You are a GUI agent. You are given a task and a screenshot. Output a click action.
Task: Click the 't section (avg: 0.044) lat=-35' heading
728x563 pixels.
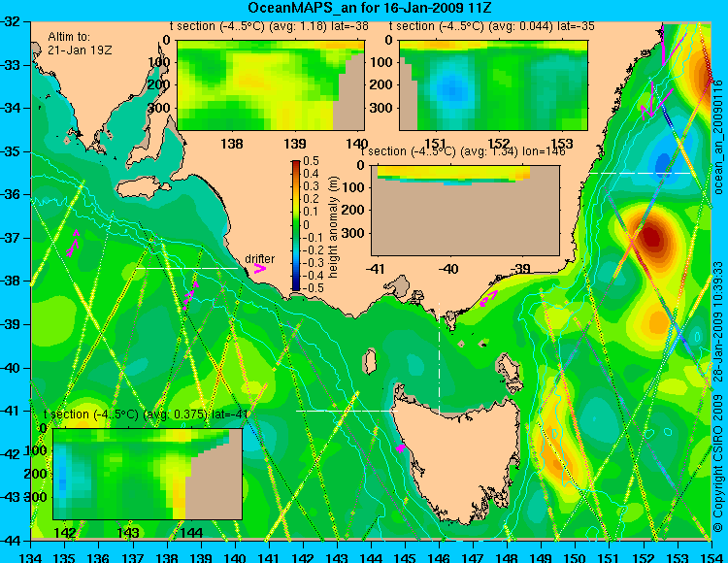point(492,26)
